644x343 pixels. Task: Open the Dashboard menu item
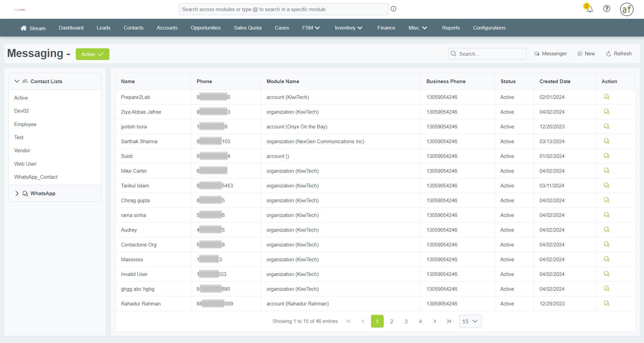(x=71, y=28)
